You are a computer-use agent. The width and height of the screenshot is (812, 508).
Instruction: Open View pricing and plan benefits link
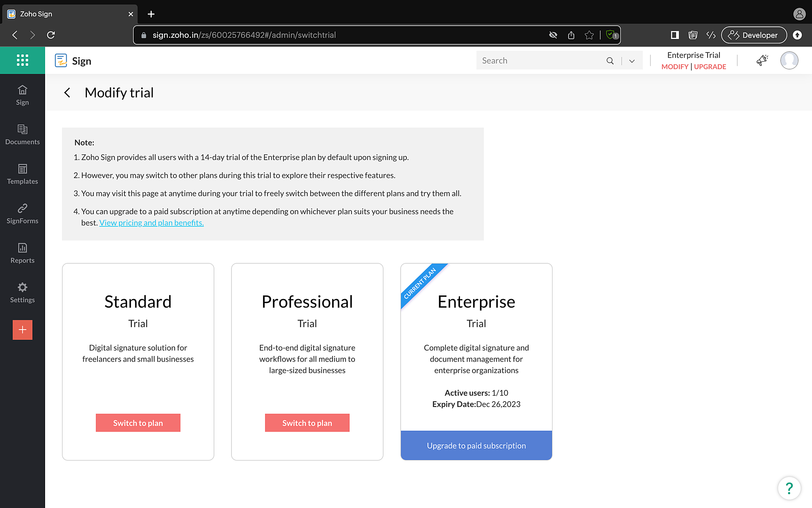151,223
